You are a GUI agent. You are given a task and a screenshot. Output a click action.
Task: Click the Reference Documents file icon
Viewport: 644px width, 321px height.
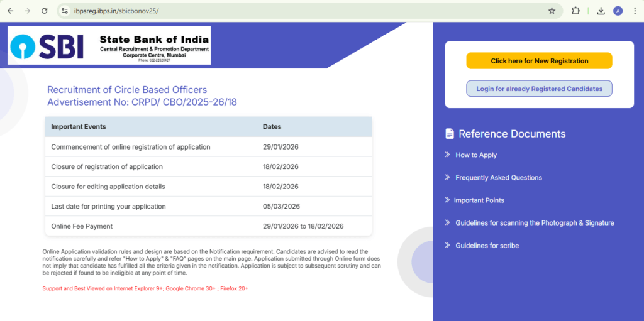pyautogui.click(x=450, y=134)
